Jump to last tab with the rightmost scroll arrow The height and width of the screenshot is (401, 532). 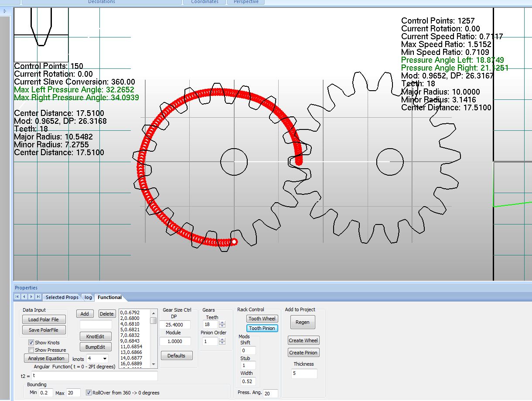pos(38,297)
